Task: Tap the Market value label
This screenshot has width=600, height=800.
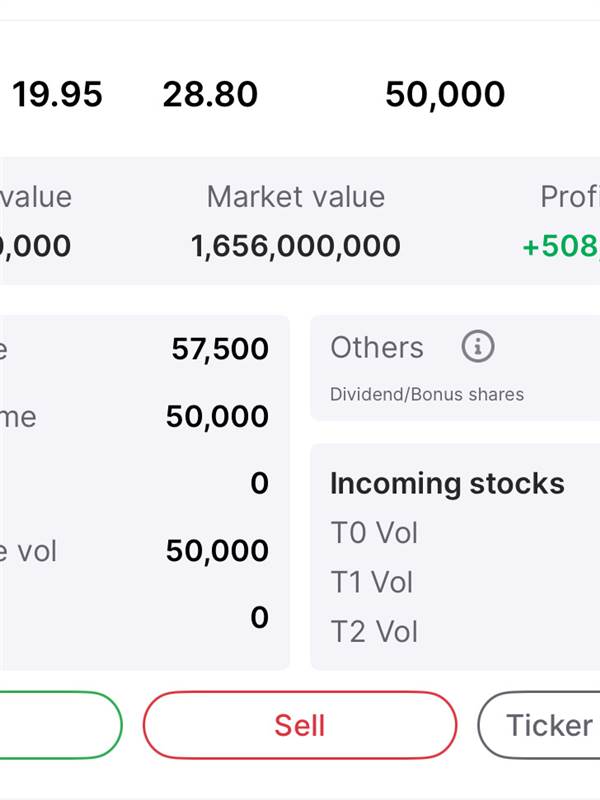Action: tap(296, 197)
